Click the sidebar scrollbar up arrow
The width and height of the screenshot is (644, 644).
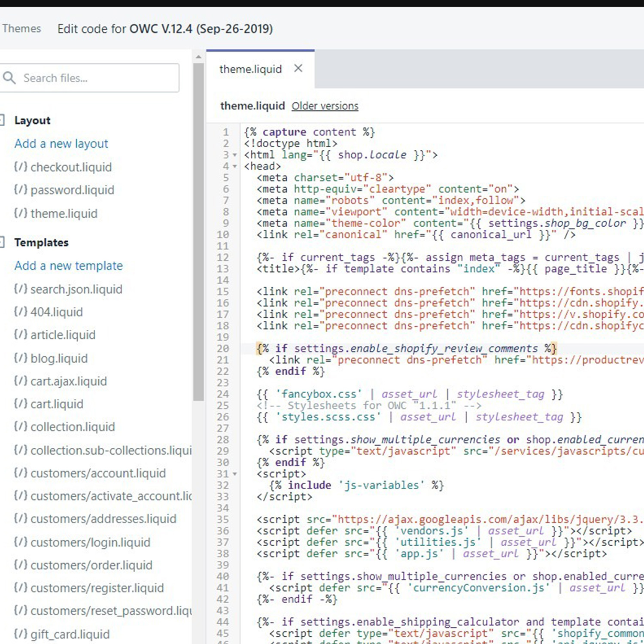point(198,57)
